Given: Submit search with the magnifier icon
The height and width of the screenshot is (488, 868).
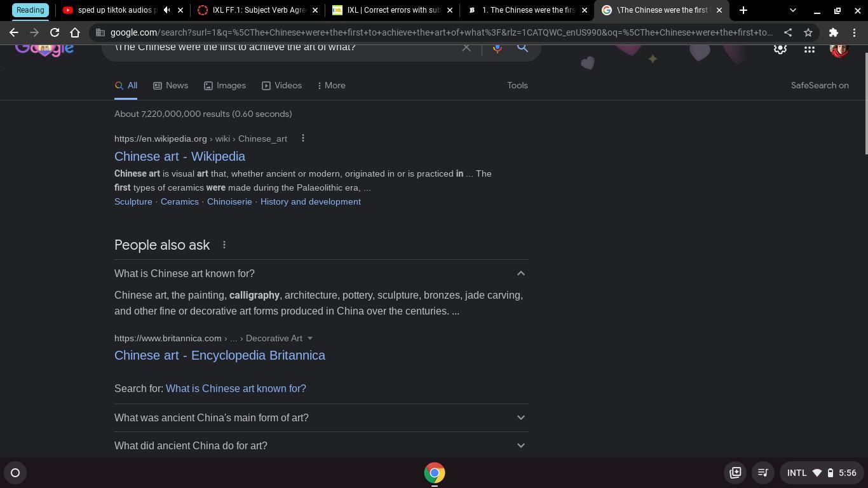Looking at the screenshot, I should pos(522,48).
